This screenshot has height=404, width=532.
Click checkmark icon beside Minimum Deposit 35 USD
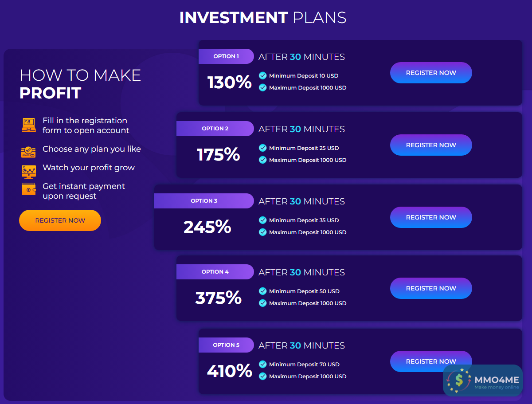click(263, 220)
